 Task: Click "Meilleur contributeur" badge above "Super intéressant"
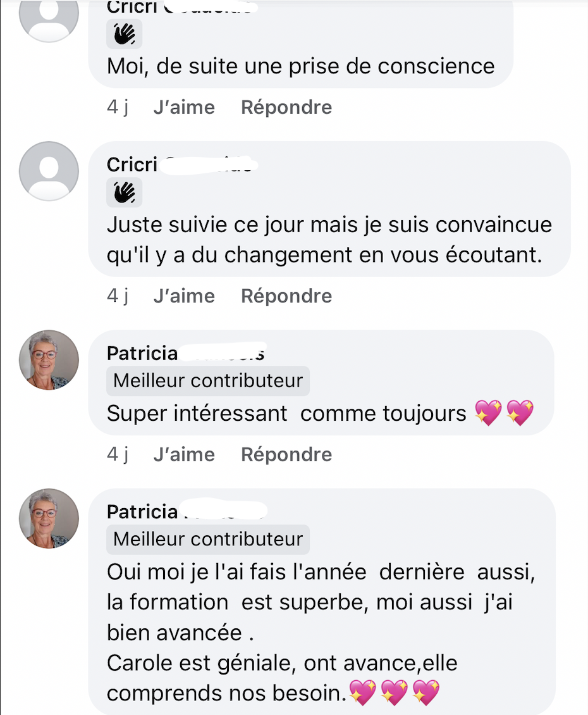point(208,381)
